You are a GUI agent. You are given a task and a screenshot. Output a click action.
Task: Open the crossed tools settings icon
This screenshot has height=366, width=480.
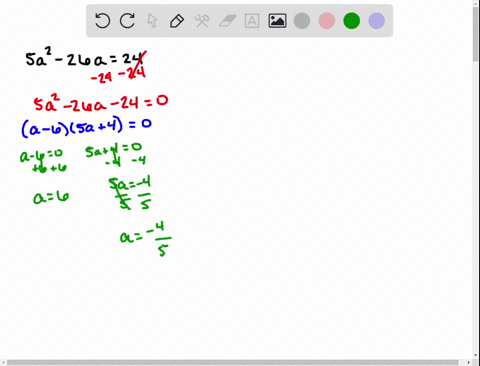coord(202,21)
